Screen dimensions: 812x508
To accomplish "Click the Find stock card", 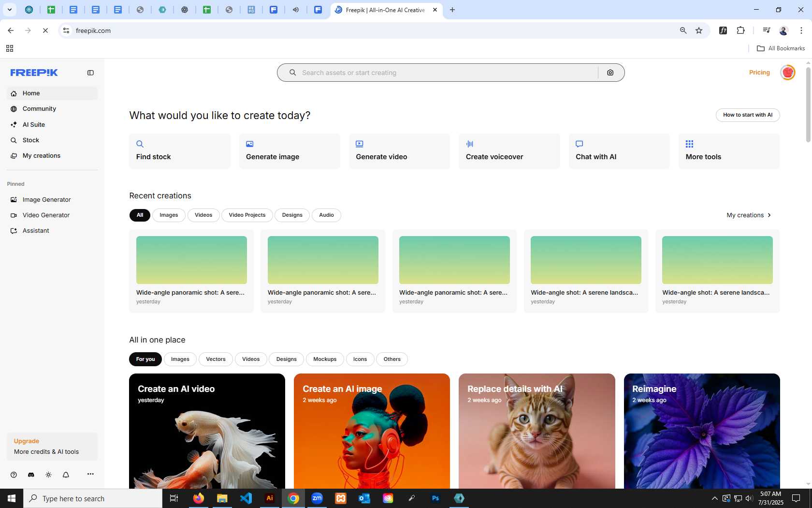I will 179,151.
